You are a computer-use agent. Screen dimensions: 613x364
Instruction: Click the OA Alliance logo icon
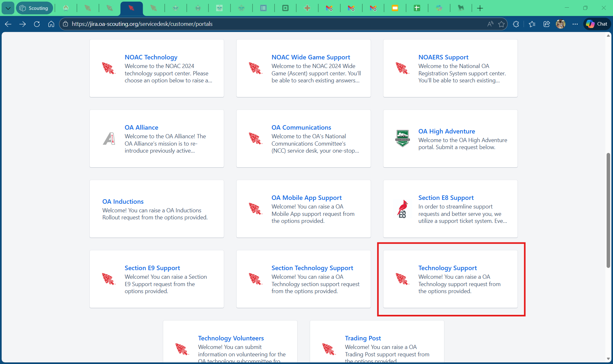(x=109, y=139)
